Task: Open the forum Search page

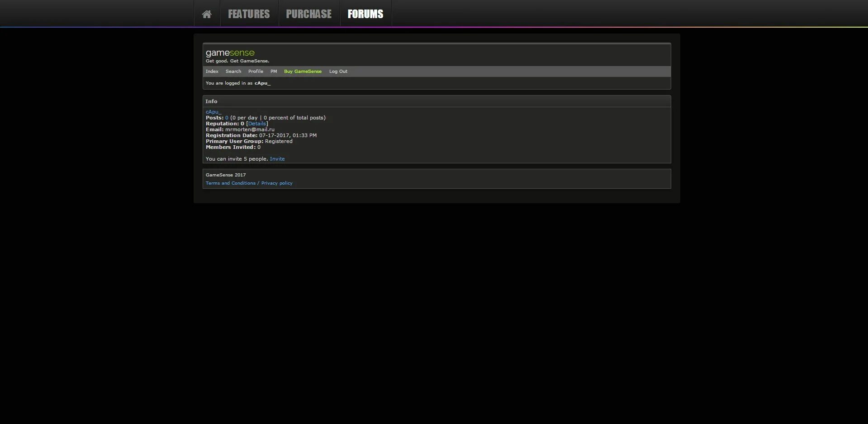Action: click(233, 71)
